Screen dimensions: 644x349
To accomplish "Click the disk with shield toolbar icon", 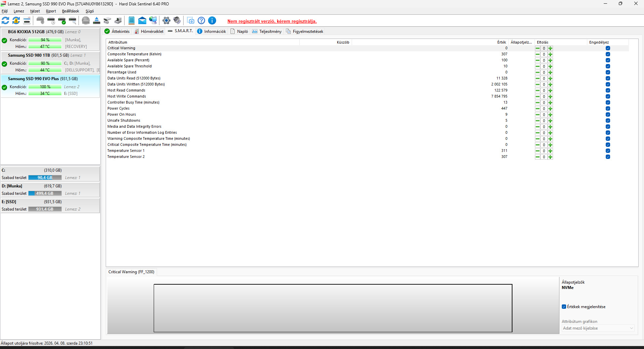I will [40, 20].
